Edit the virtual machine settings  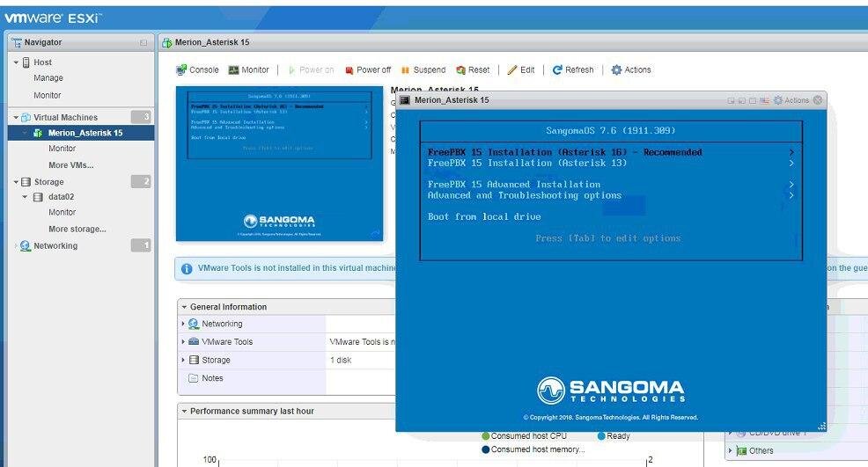(x=521, y=69)
